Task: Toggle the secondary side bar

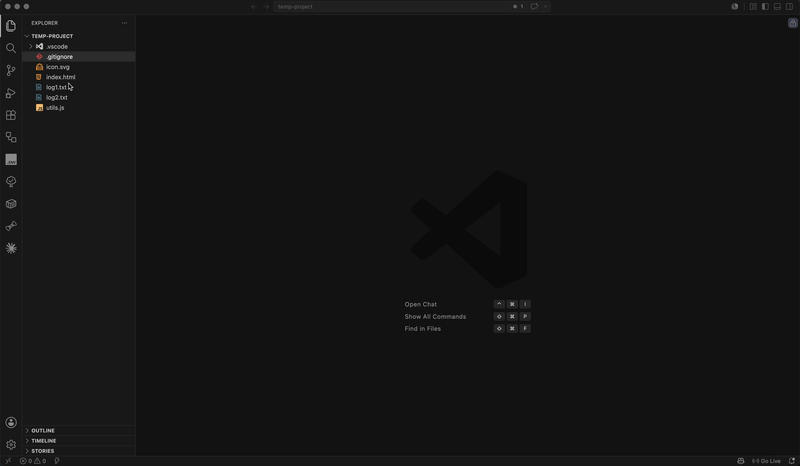Action: (789, 7)
